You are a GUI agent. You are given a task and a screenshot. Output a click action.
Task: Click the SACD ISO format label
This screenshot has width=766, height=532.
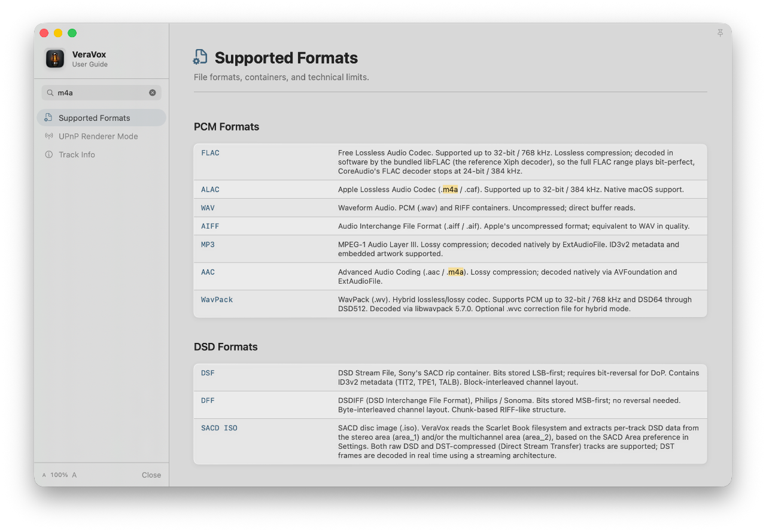219,428
